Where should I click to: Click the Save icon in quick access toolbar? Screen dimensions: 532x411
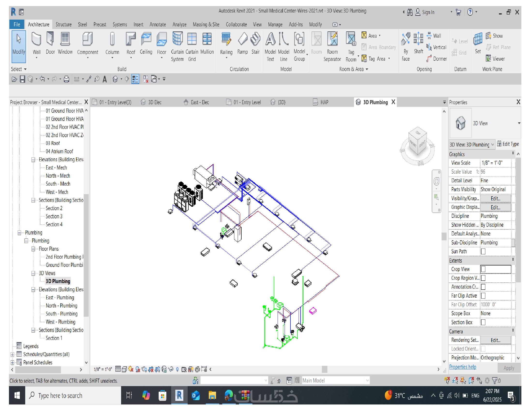(22, 79)
